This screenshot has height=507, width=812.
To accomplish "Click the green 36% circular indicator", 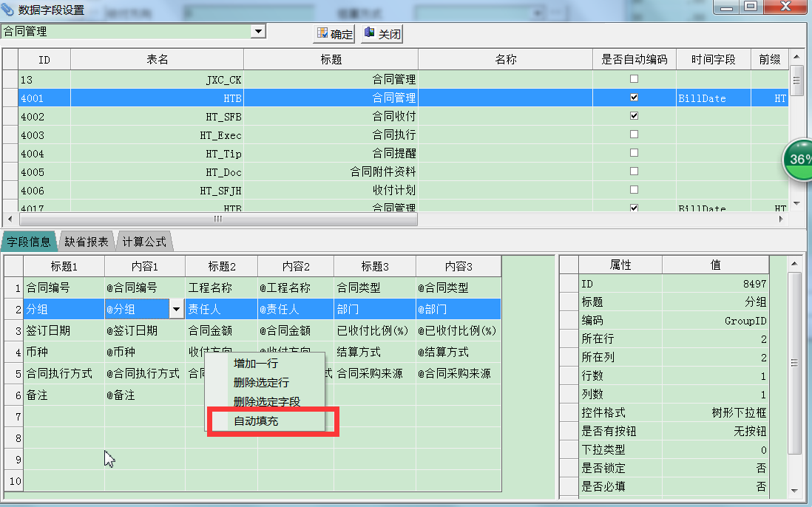I will click(x=799, y=159).
